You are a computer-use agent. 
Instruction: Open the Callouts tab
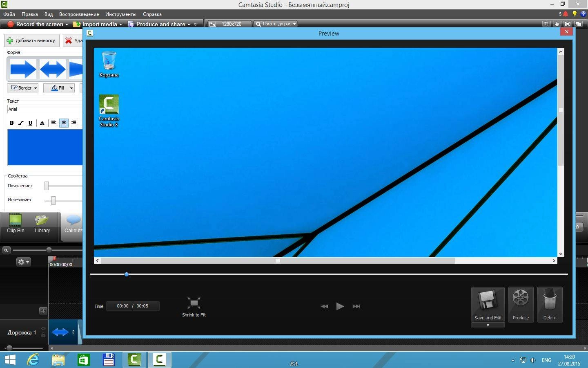click(73, 224)
